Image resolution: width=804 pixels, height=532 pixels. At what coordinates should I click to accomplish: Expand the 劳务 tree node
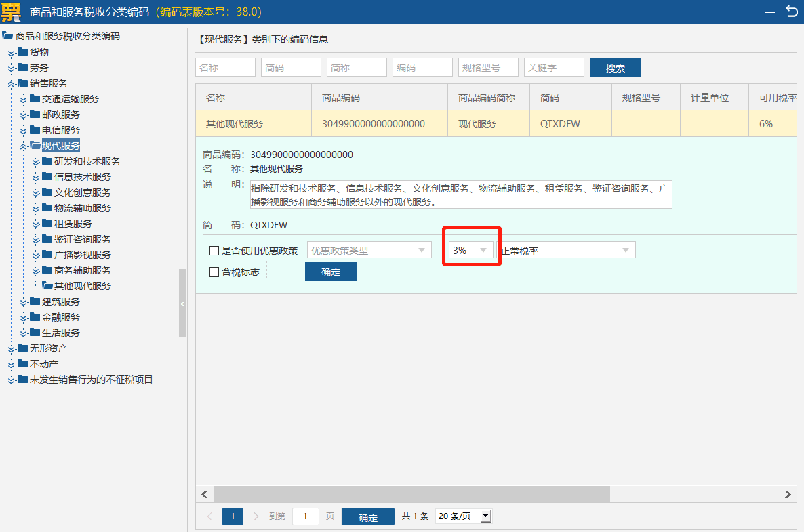click(11, 68)
